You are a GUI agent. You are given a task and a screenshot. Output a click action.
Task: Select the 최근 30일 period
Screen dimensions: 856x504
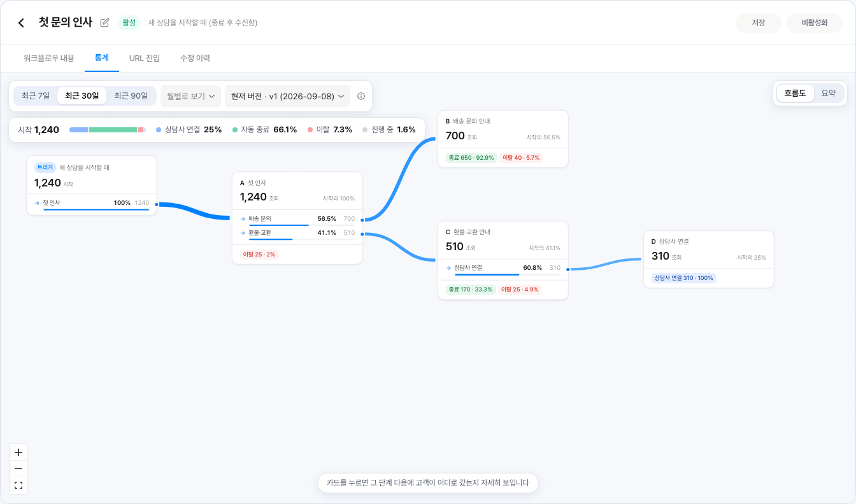[x=82, y=96]
